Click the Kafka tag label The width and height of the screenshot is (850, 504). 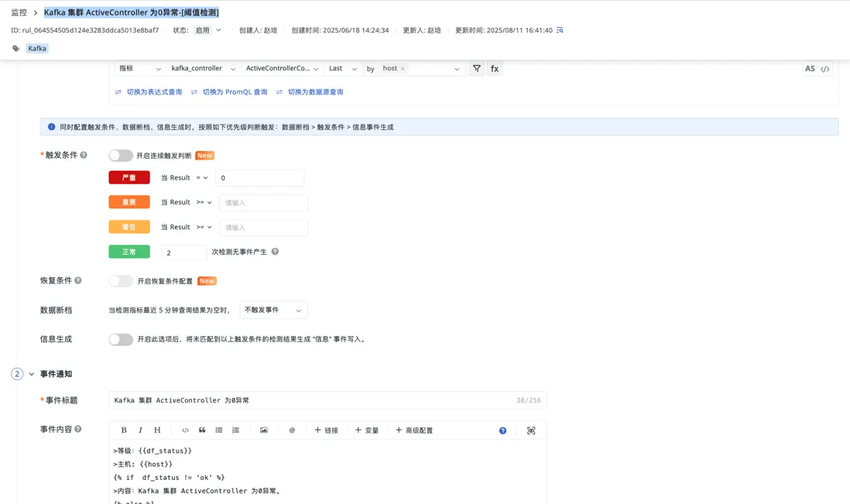tap(36, 47)
